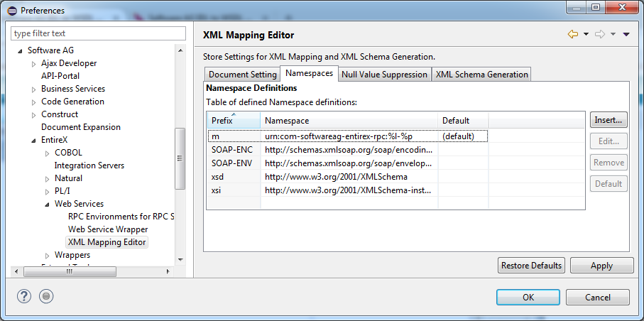The image size is (644, 321).
Task: Select RPC Environments for RPC tree item
Action: click(121, 217)
